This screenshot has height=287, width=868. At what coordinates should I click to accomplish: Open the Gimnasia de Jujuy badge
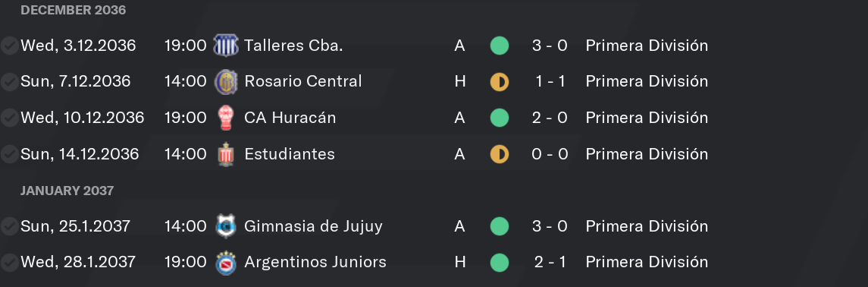pyautogui.click(x=225, y=225)
